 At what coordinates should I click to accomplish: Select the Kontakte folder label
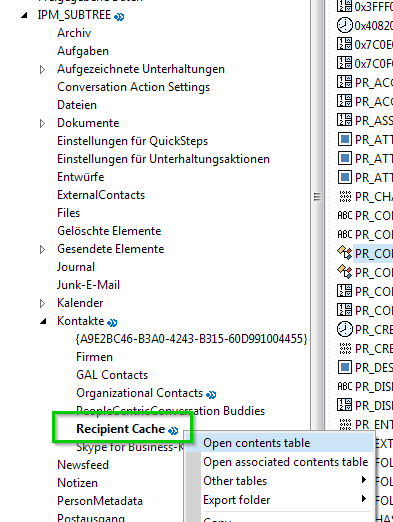(81, 321)
